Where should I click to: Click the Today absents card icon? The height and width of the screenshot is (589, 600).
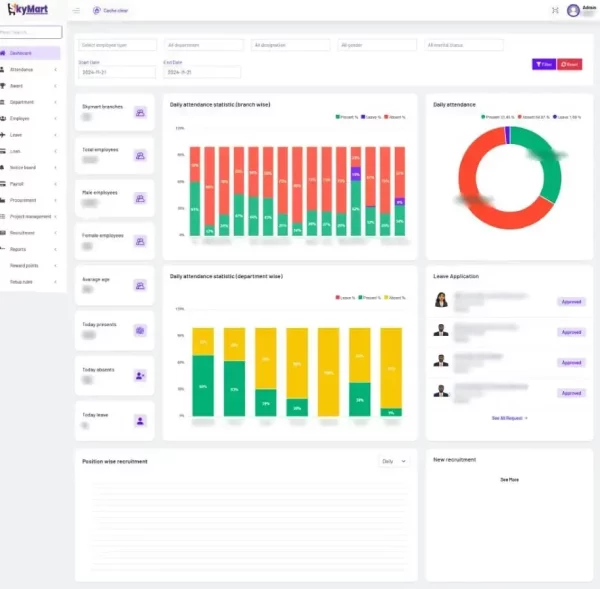click(140, 375)
